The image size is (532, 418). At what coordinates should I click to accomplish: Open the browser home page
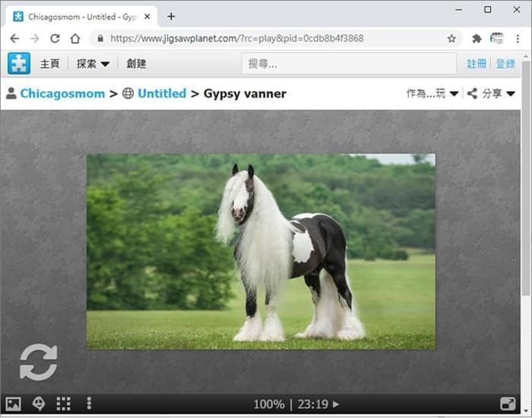(75, 38)
